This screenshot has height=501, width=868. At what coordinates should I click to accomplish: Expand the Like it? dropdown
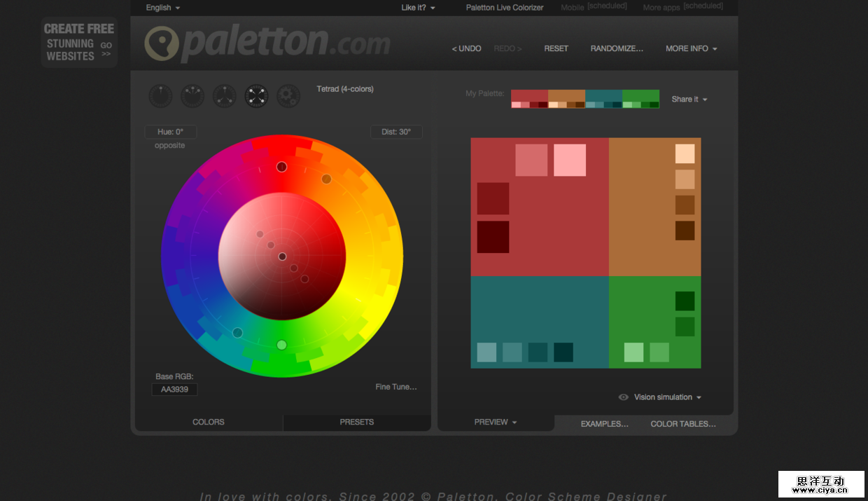(x=418, y=8)
